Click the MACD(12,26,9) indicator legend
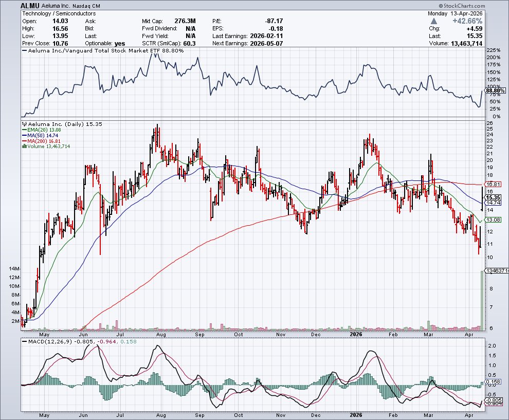 (x=80, y=341)
